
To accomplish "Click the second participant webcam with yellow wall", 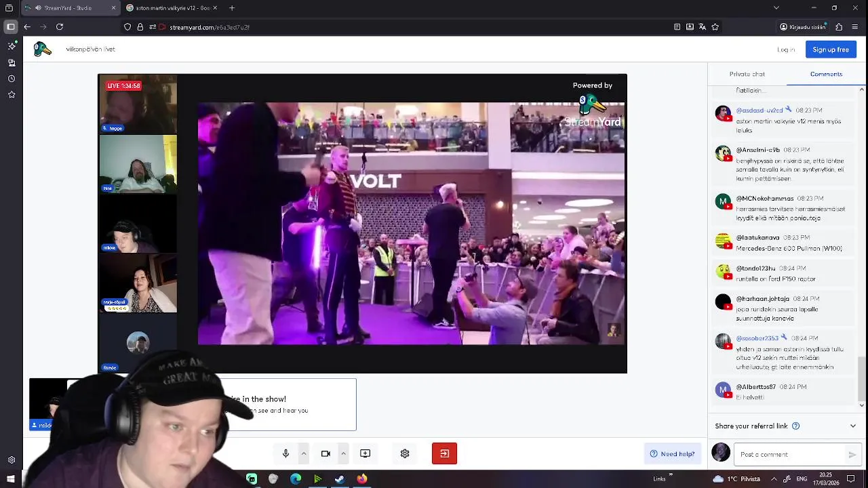I will coord(138,163).
